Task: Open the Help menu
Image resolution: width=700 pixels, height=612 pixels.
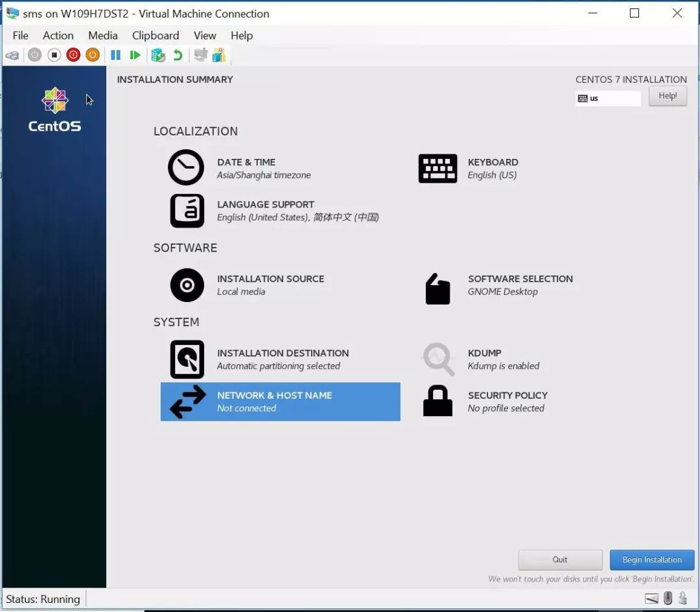Action: click(x=242, y=35)
